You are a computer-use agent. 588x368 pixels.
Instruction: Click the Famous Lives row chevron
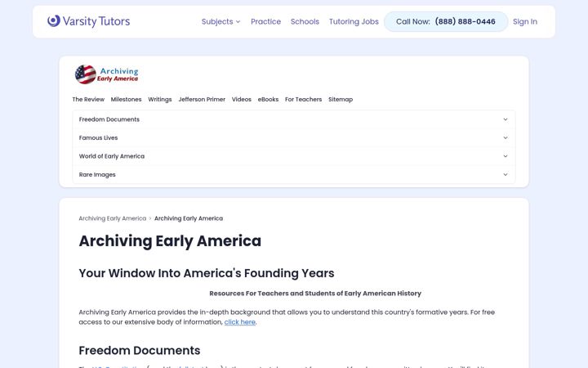(506, 138)
